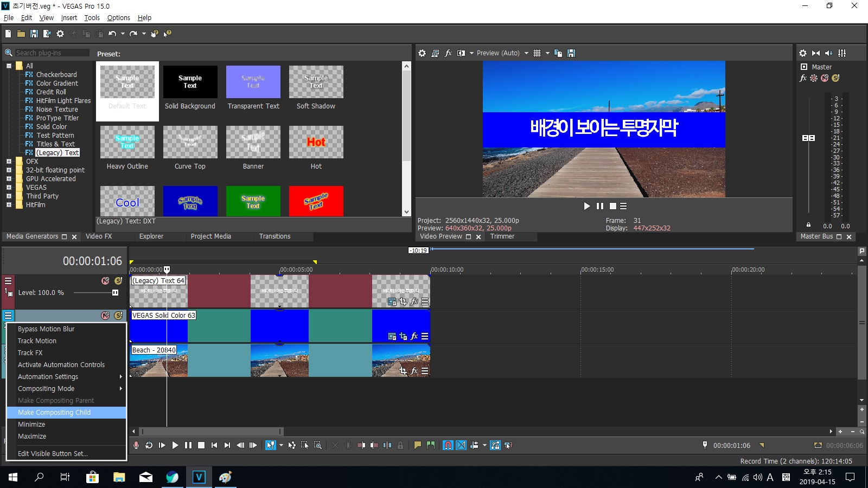Expand the Third Party folder
868x488 pixels.
(9, 196)
